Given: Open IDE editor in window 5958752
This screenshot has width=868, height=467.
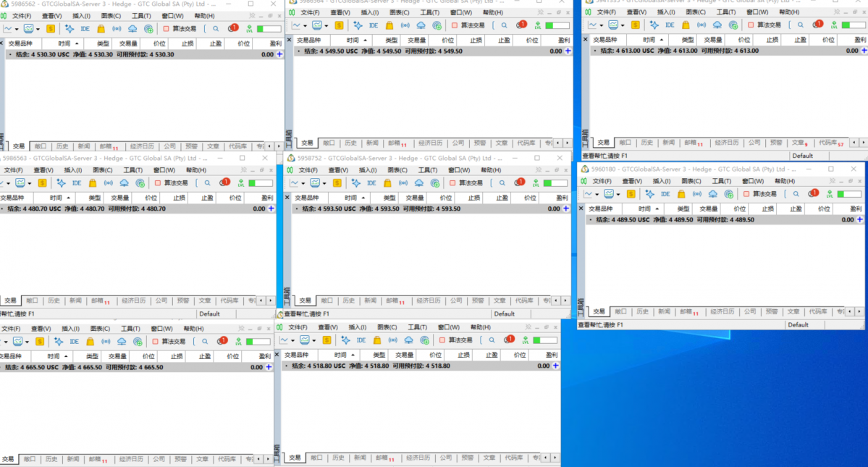Looking at the screenshot, I should (371, 183).
